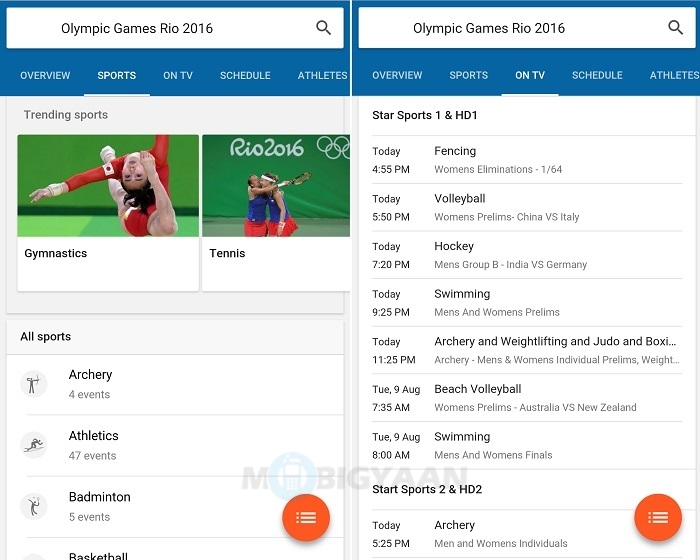Open the Gymnastics trending photo
700x560 pixels.
(x=108, y=185)
